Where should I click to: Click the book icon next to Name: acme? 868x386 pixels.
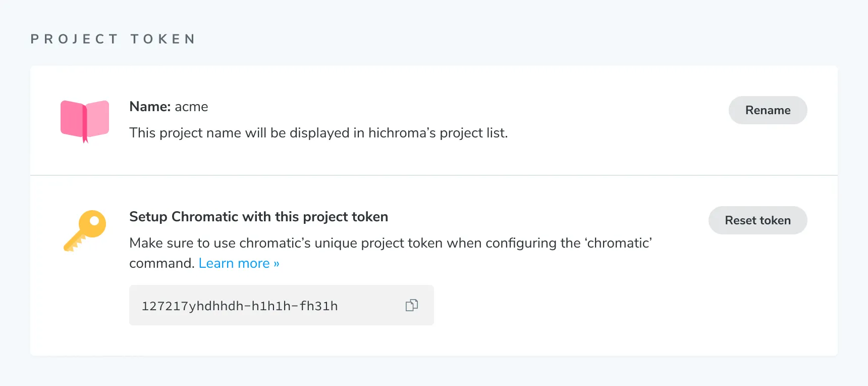point(84,120)
